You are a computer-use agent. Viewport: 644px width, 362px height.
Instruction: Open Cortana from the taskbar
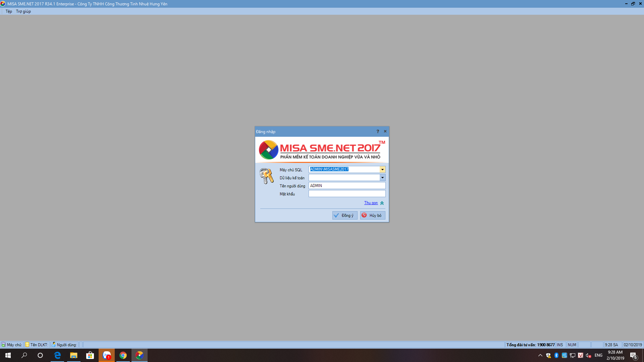coord(40,355)
